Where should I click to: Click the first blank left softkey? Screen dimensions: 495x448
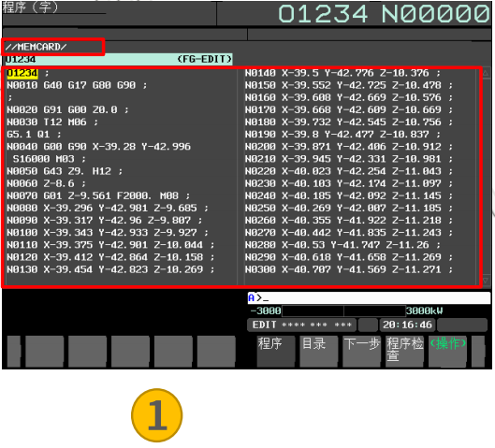pos(45,351)
